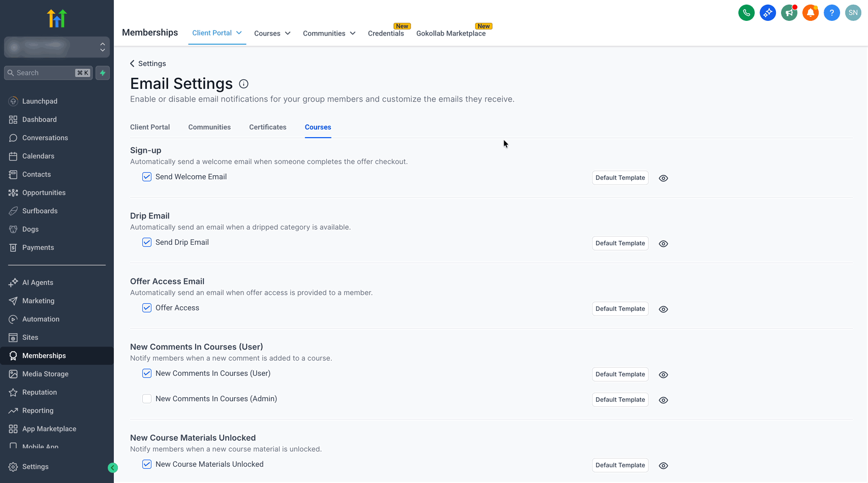
Task: Open App Marketplace in the sidebar
Action: tap(57, 429)
